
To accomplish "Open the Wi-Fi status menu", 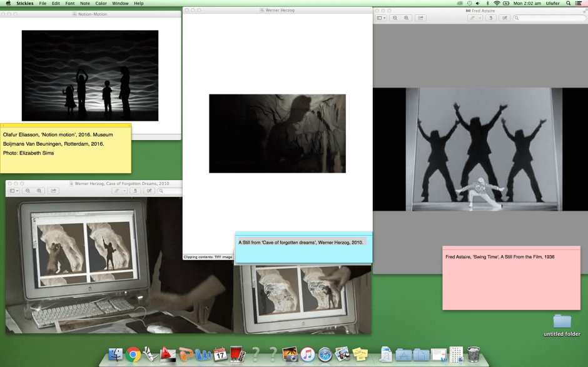I will (x=497, y=4).
